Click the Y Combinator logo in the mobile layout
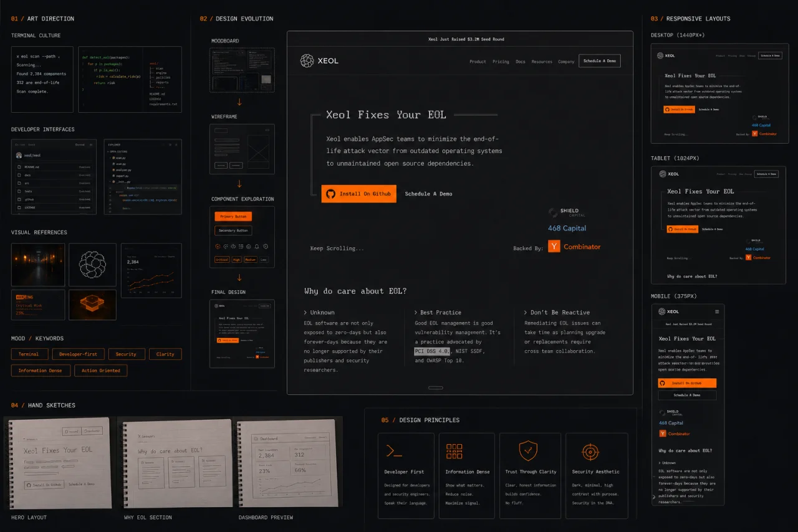This screenshot has height=532, width=798. 675,434
